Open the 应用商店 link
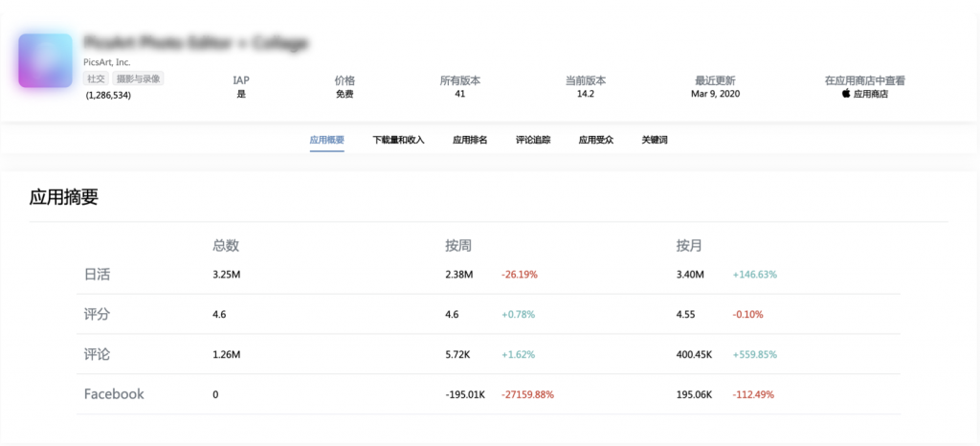The width and height of the screenshot is (980, 446). coord(871,95)
